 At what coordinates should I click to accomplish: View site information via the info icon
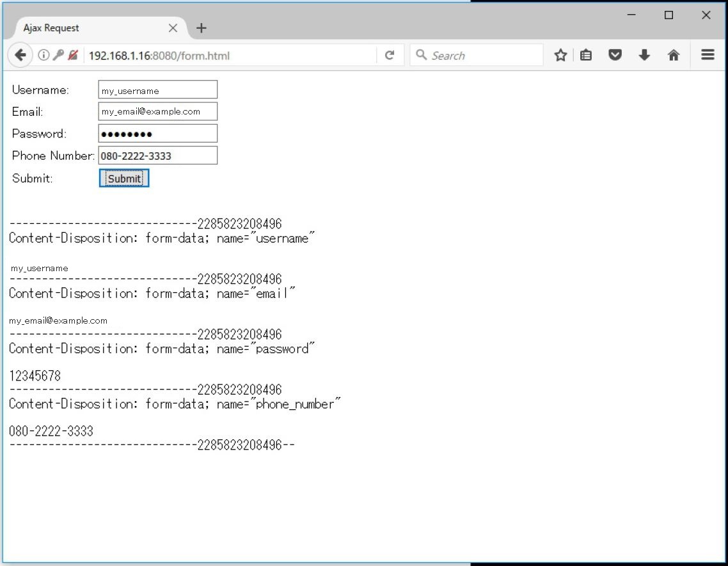(x=42, y=55)
